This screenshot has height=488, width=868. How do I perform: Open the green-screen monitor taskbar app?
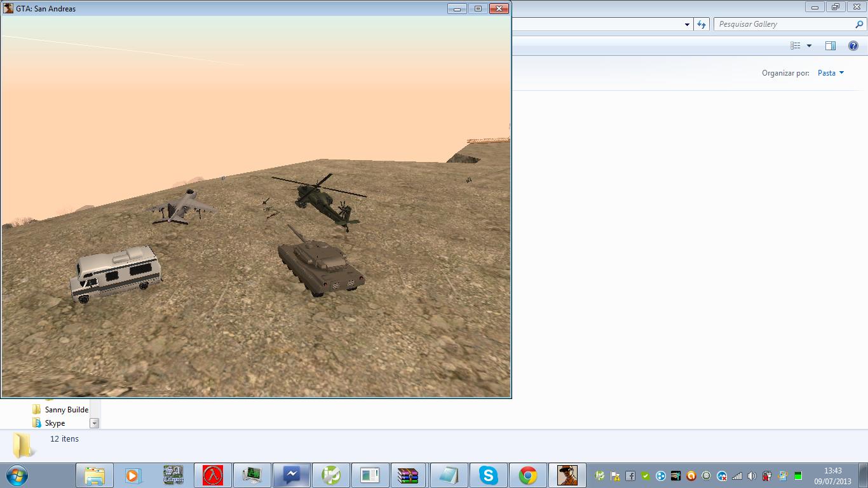pos(252,475)
